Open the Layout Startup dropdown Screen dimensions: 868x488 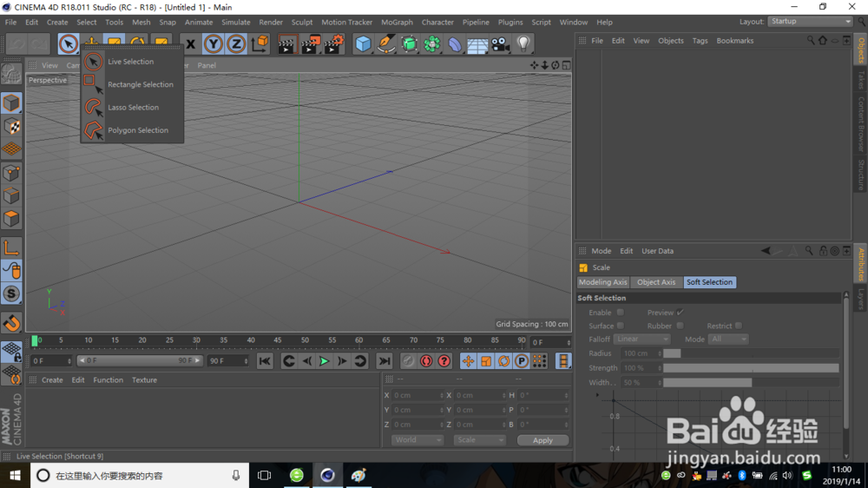tap(811, 22)
